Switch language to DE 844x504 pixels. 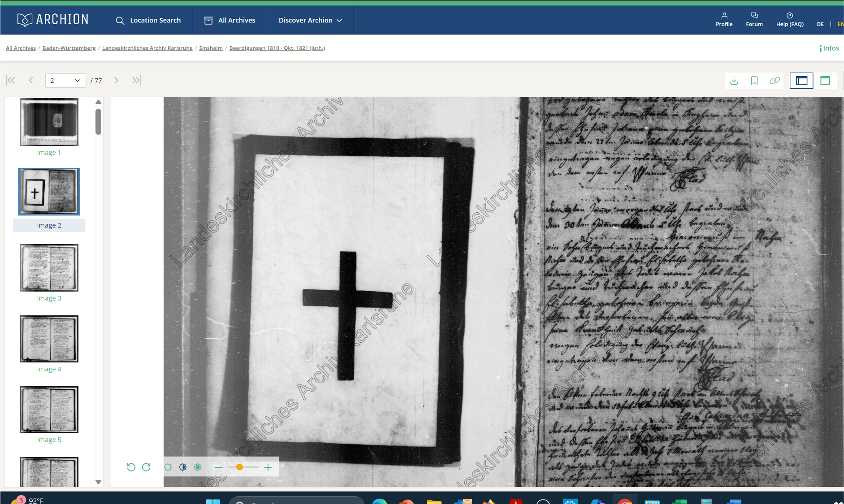tap(820, 24)
